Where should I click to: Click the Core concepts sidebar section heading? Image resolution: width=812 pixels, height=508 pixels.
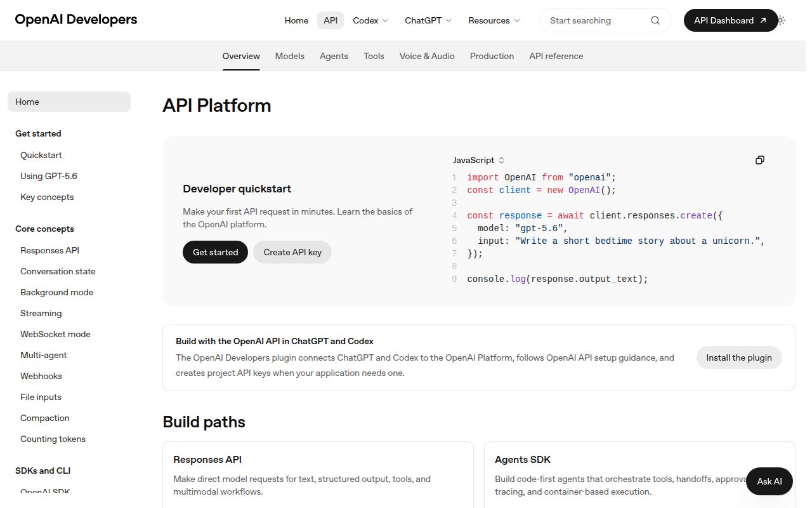click(44, 229)
